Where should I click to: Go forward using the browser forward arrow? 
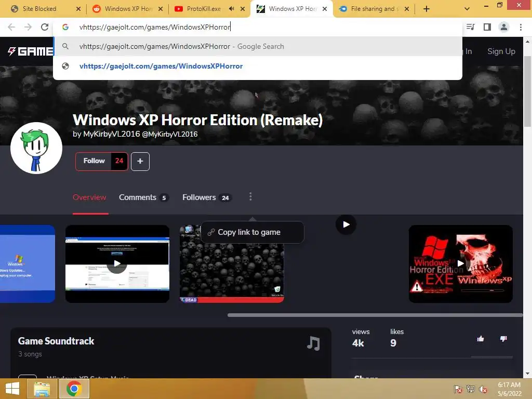(x=28, y=27)
